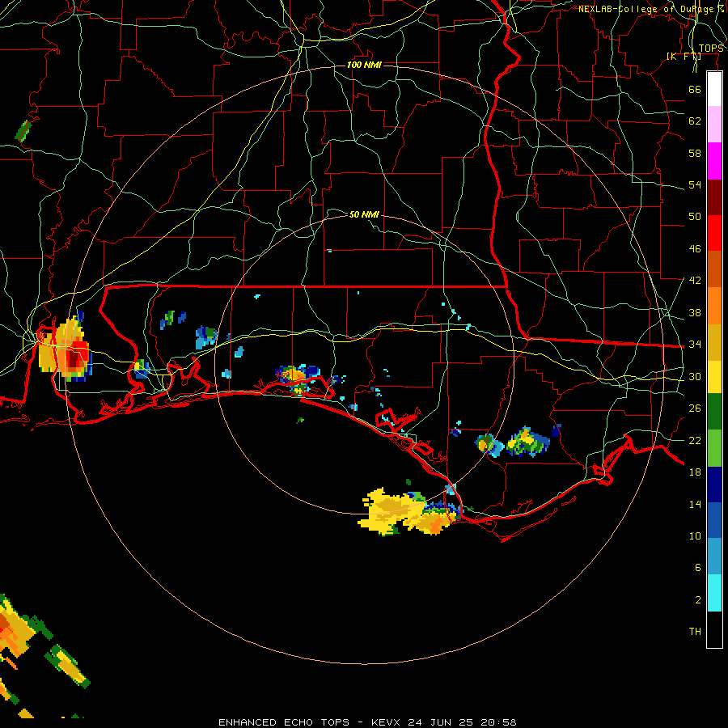This screenshot has width=728, height=728.
Task: Pick the medium blue legend swatch
Action: [714, 520]
